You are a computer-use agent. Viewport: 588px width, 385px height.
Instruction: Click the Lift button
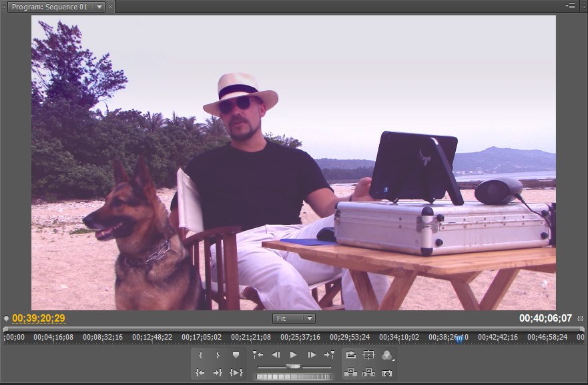click(351, 372)
